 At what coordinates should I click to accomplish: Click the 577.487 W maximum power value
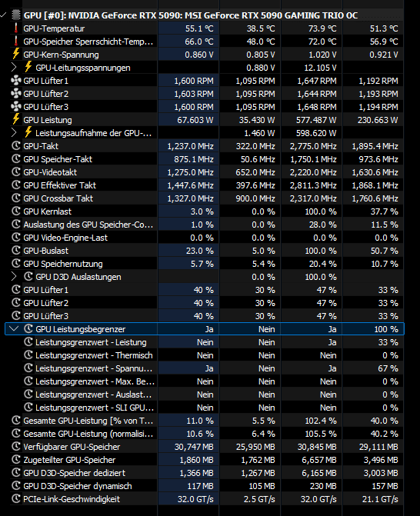click(316, 120)
